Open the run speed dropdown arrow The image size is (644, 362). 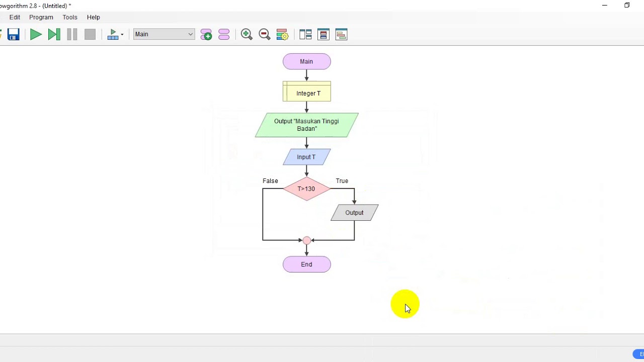click(x=122, y=35)
